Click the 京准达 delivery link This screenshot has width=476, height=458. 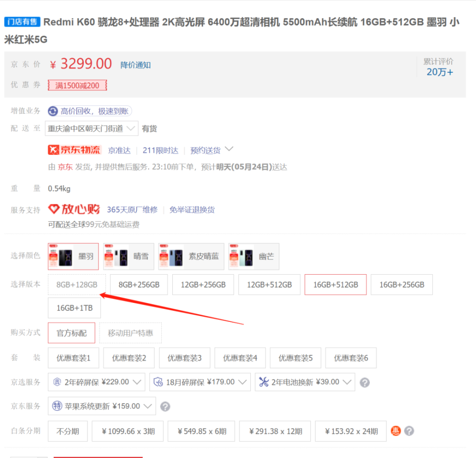point(119,150)
